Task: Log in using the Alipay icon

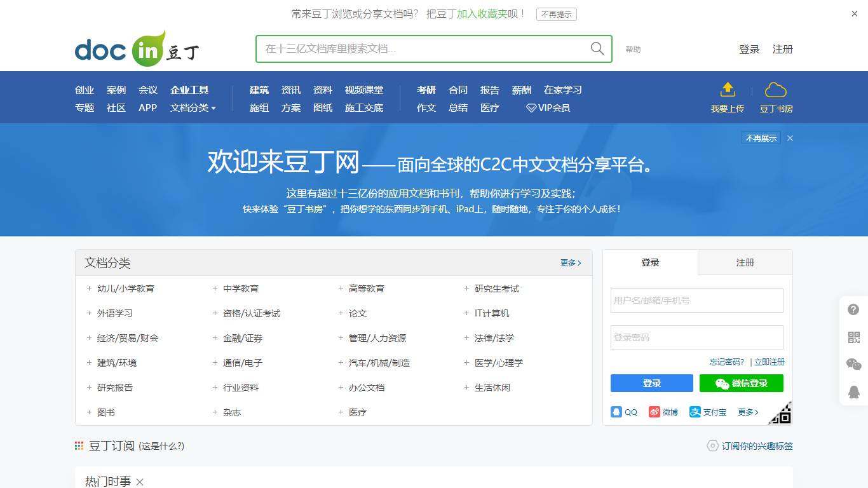Action: (x=697, y=412)
